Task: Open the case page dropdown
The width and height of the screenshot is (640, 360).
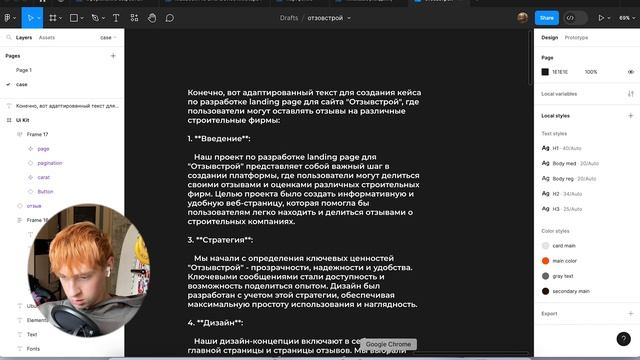Action: click(x=108, y=38)
